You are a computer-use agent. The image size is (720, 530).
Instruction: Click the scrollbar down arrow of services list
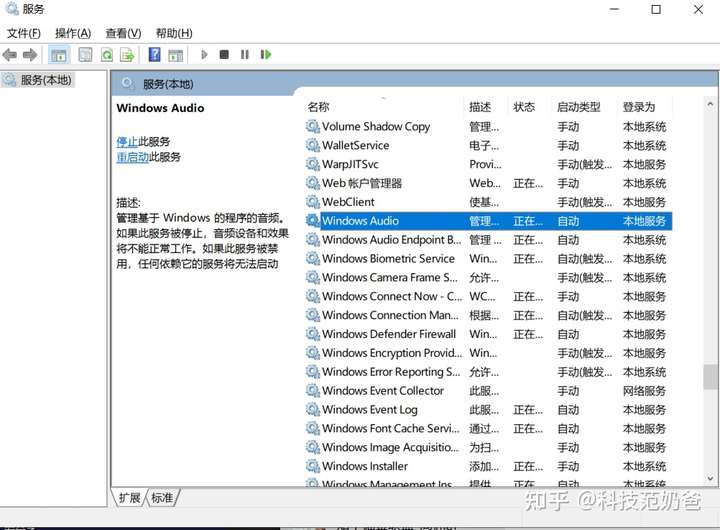tap(710, 478)
